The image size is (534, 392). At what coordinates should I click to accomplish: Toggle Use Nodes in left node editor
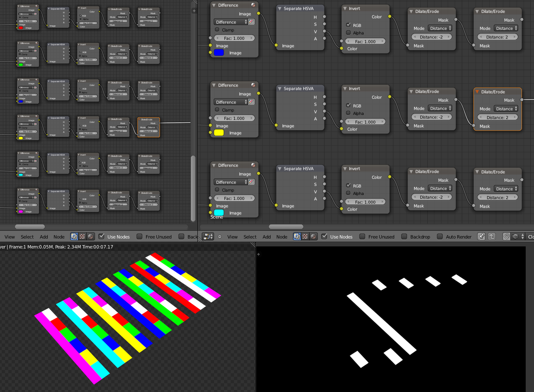click(102, 236)
